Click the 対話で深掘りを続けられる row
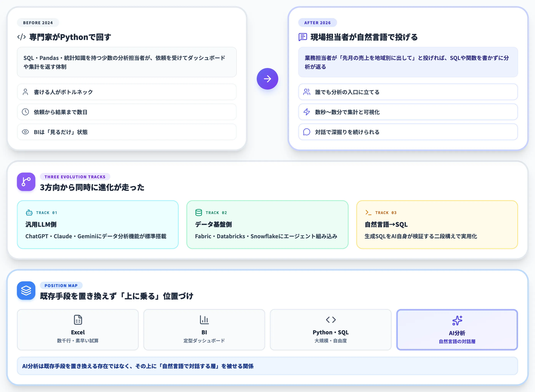Image resolution: width=535 pixels, height=392 pixels. point(408,132)
